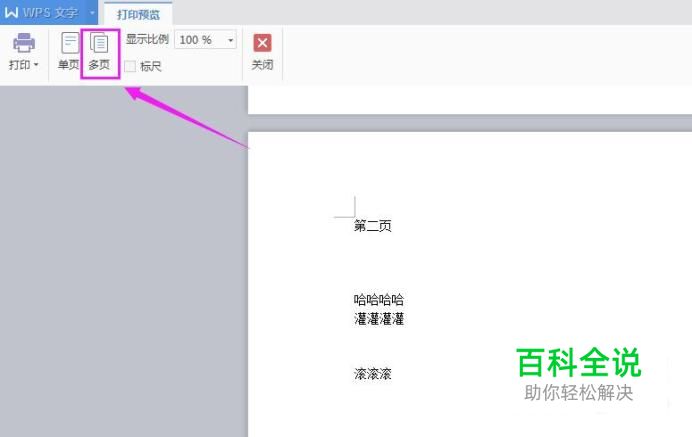Click the 第二页 text in the page
Image resolution: width=692 pixels, height=437 pixels.
point(372,226)
